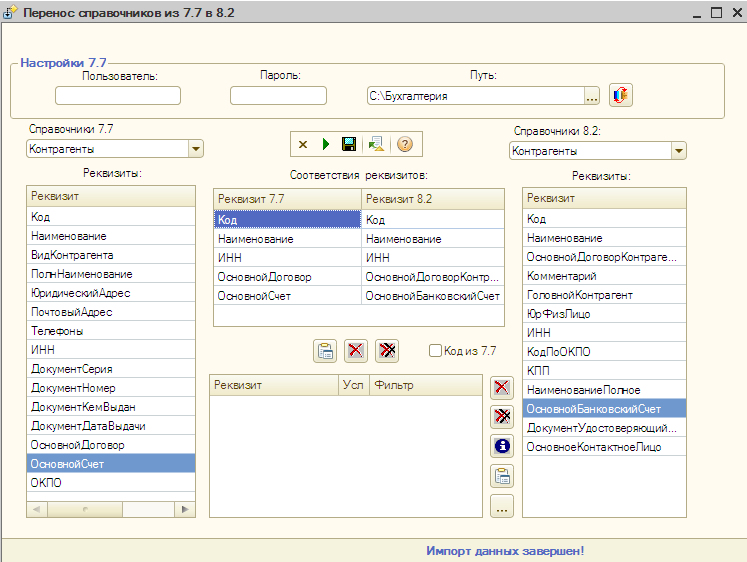
Task: Close the window with X button
Action: click(737, 12)
